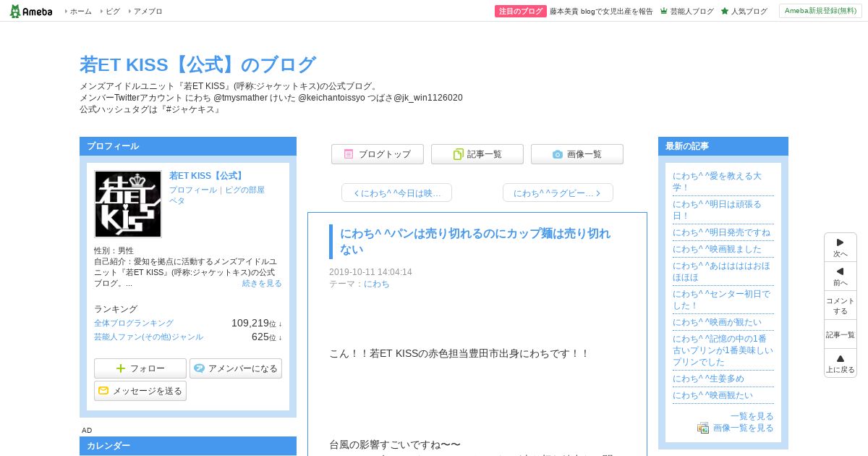
Task: Open ピグ in top navigation
Action: tap(113, 12)
